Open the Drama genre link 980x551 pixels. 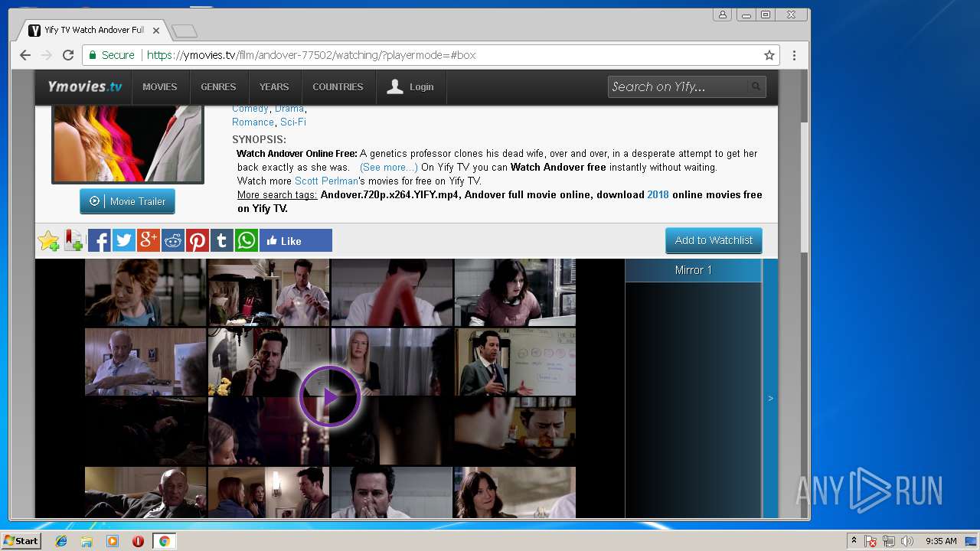click(x=289, y=109)
